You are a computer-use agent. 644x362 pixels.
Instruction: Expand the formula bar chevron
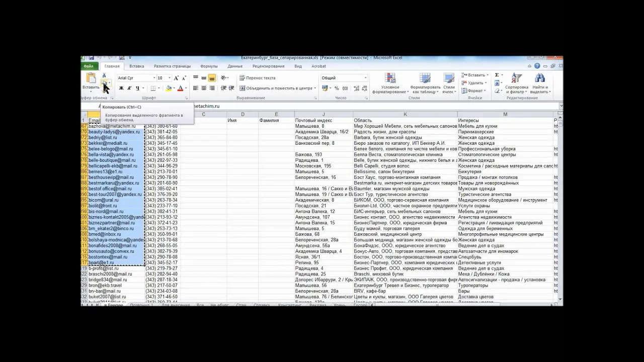[560, 106]
